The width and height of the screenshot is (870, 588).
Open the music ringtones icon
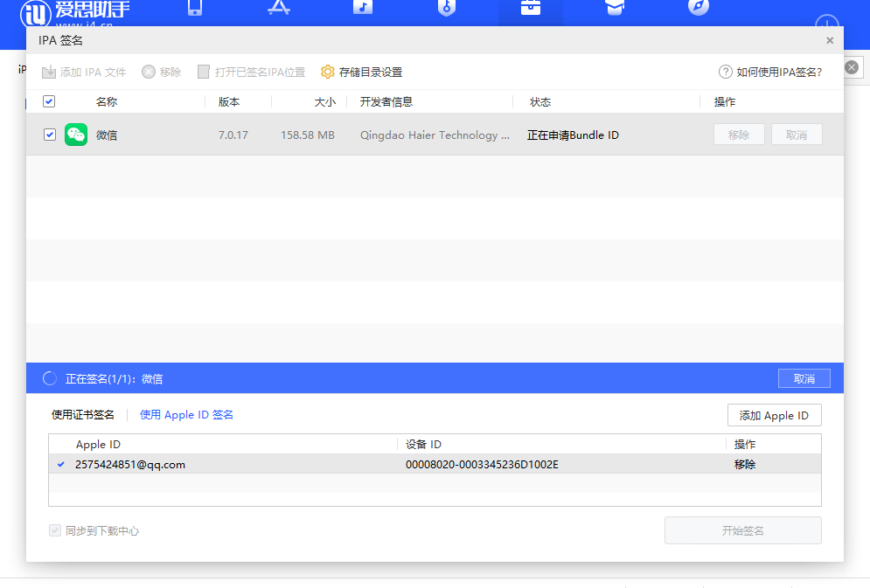point(363,7)
